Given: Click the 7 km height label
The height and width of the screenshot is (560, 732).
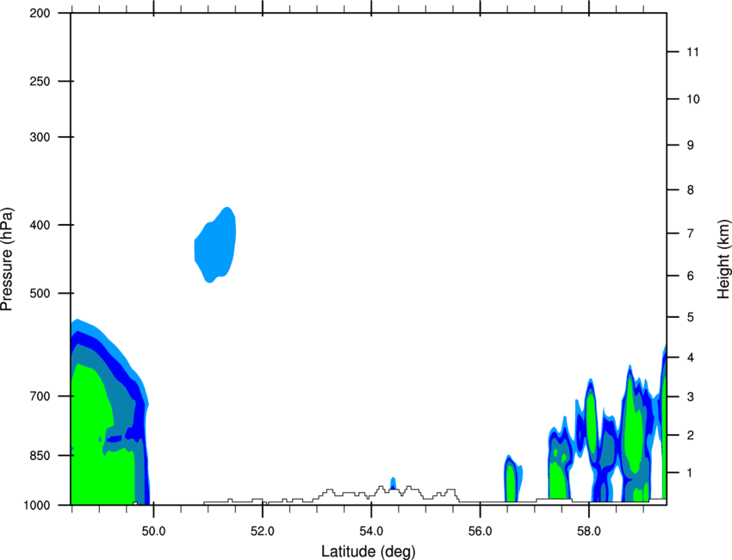Looking at the screenshot, I should pyautogui.click(x=690, y=233).
